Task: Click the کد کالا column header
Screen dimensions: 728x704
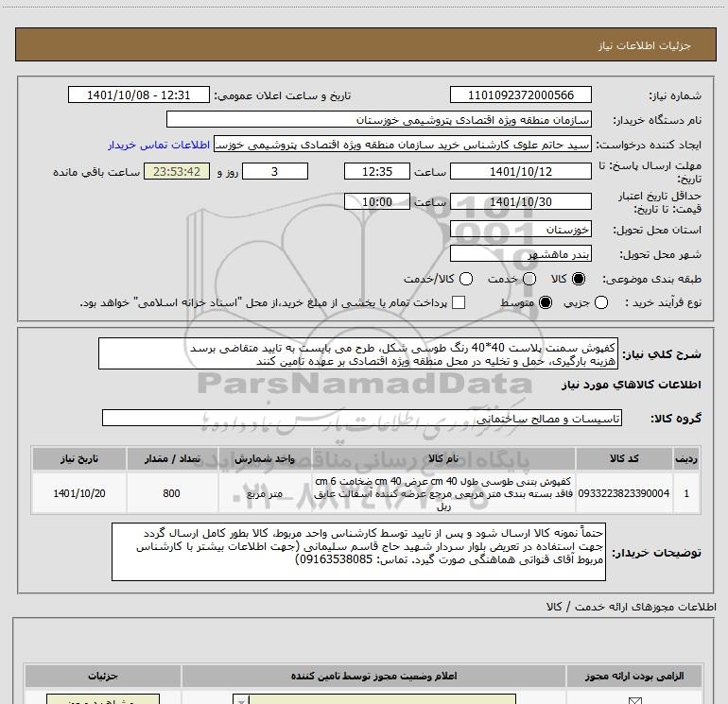Action: 624,458
